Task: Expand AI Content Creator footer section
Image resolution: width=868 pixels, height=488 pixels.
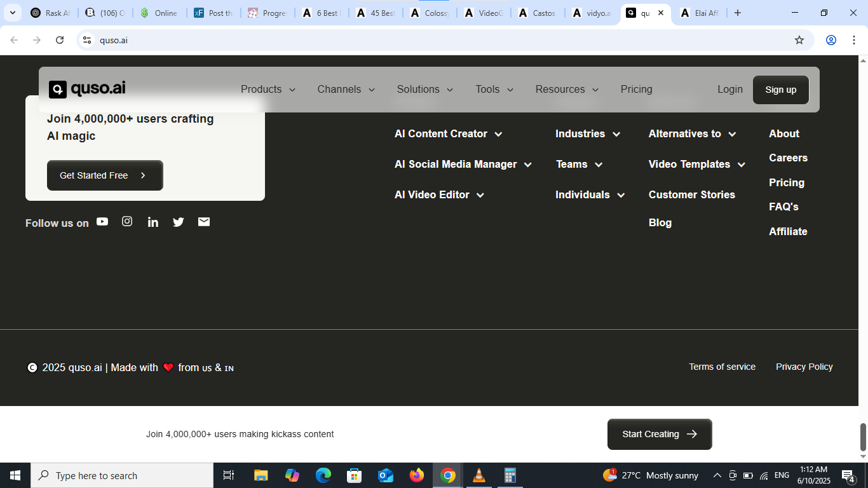Action: tap(449, 133)
